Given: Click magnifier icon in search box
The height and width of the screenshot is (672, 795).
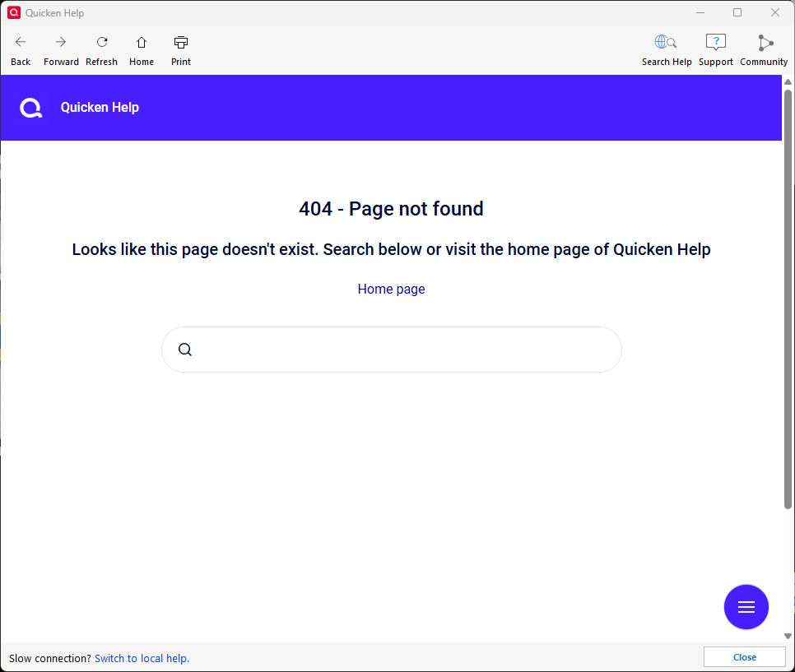Looking at the screenshot, I should pos(185,350).
